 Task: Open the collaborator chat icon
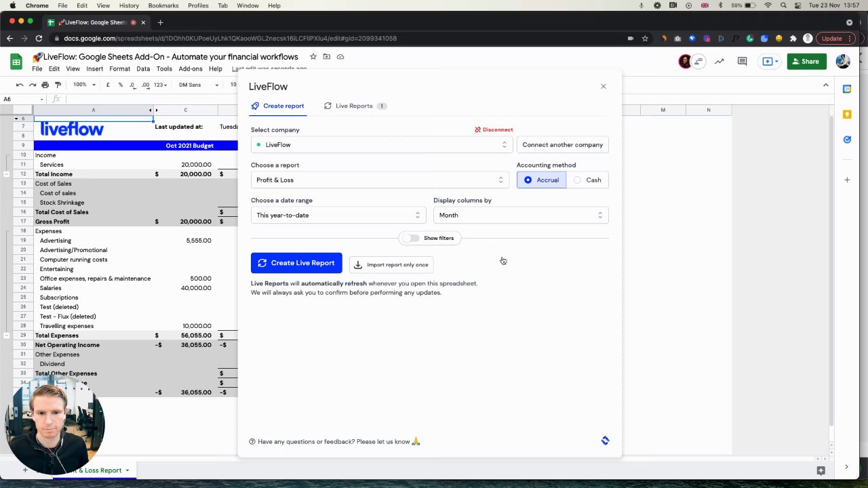(698, 62)
